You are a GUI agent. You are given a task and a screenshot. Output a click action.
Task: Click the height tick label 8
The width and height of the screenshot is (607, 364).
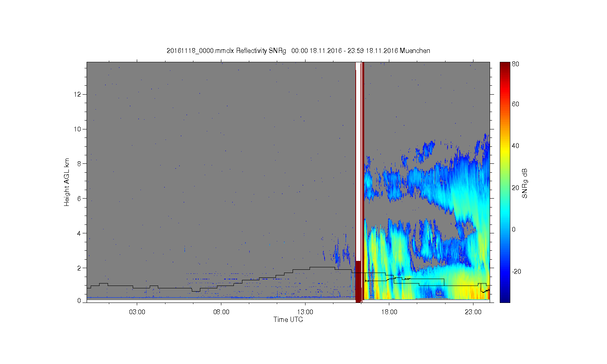[79, 164]
